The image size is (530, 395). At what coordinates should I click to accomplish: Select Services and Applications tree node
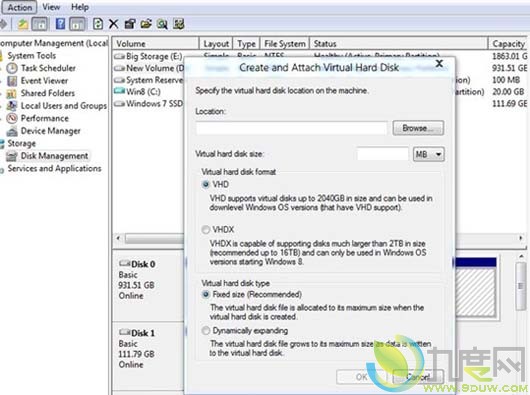coord(54,168)
